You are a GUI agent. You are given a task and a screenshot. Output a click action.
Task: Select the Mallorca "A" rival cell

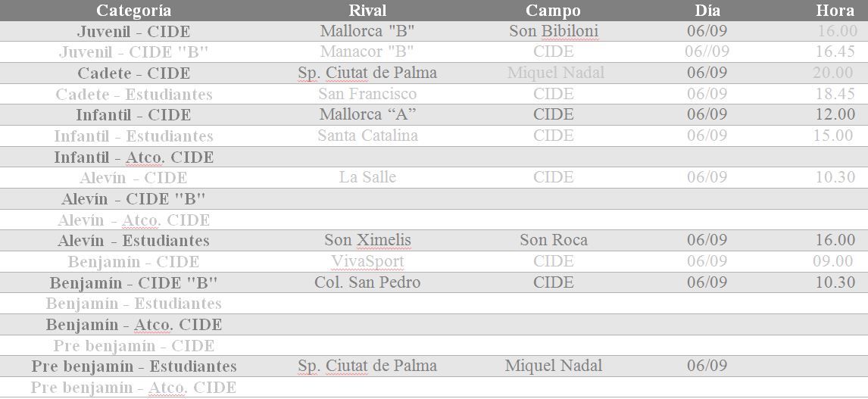point(367,115)
